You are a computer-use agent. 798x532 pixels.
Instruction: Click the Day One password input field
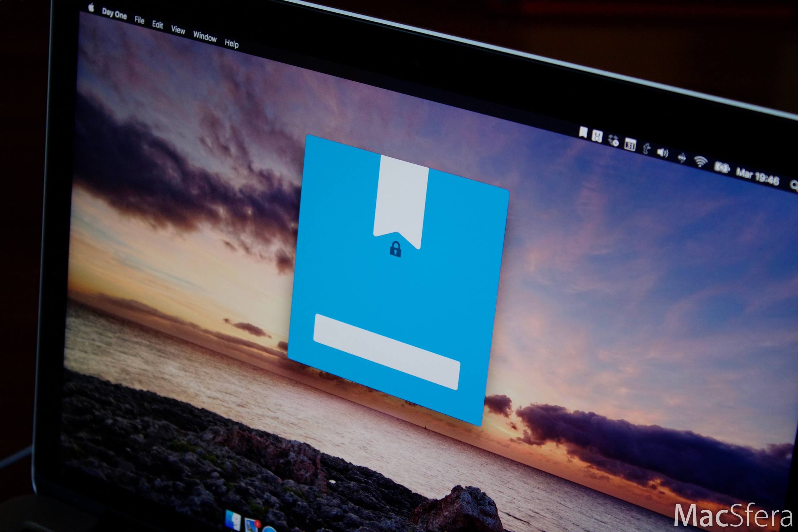point(387,351)
